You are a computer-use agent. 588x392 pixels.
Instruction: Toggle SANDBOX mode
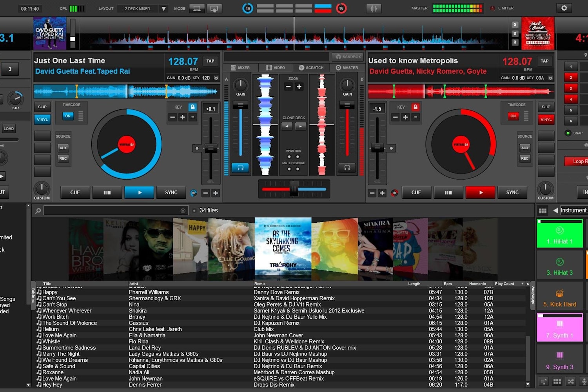347,56
